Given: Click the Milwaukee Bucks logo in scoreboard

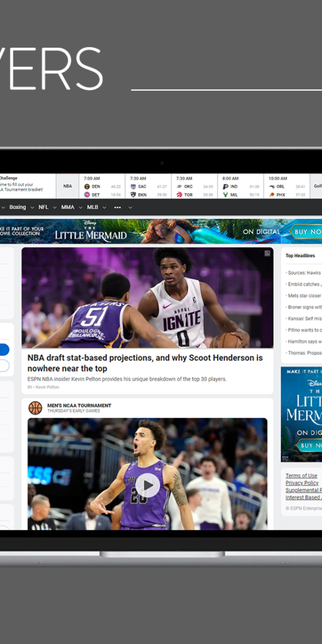Looking at the screenshot, I should (225, 194).
